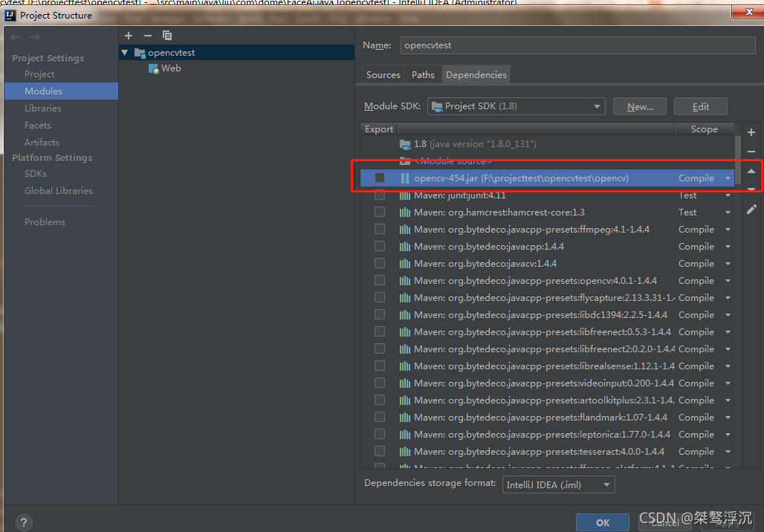Open the Module SDK dropdown
Viewport: 764px width, 532px height.
click(x=517, y=106)
